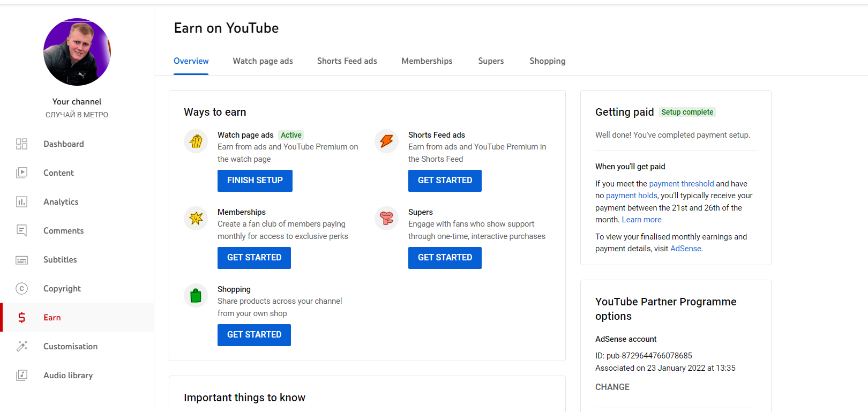Click GET STARTED under Memberships
Image resolution: width=868 pixels, height=412 pixels.
click(254, 258)
